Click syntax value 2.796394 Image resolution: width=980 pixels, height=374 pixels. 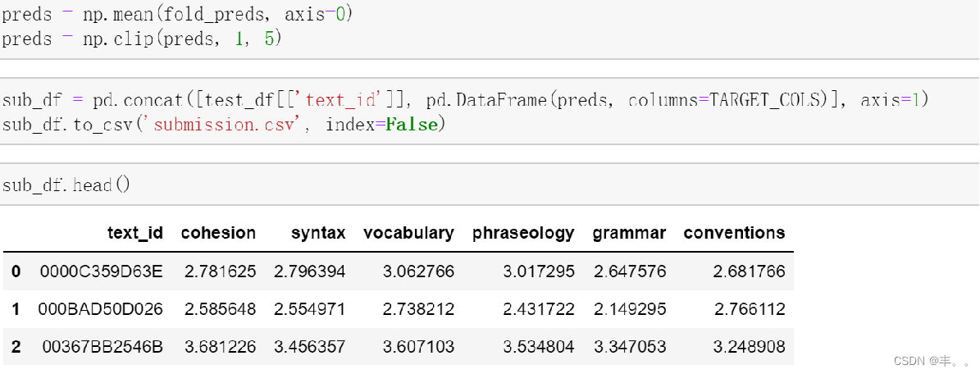(x=310, y=271)
